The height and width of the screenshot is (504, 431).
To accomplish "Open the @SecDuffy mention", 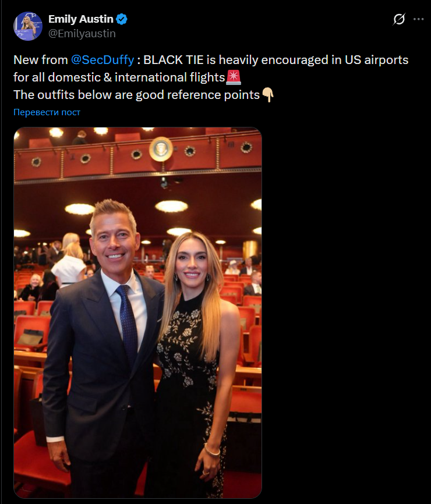I will (x=103, y=60).
